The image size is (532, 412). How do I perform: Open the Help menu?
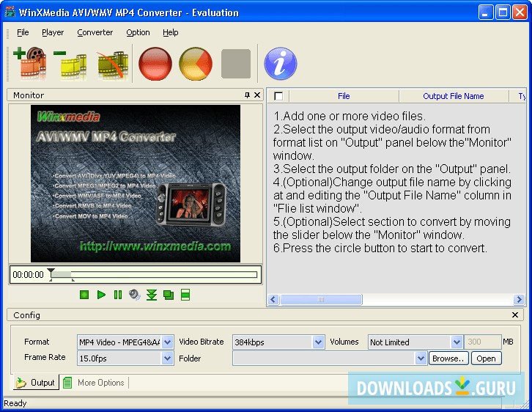point(170,32)
